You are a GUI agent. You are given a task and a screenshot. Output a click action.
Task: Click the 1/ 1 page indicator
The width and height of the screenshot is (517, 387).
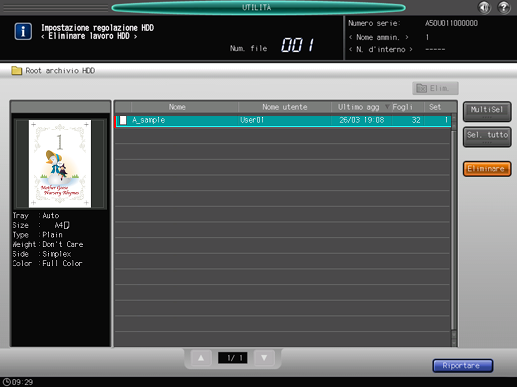232,358
